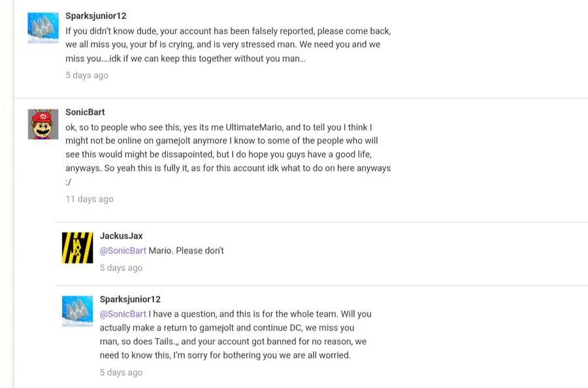
Task: Follow @SonicBart mention in Sparksjunior12's reply
Action: (123, 314)
